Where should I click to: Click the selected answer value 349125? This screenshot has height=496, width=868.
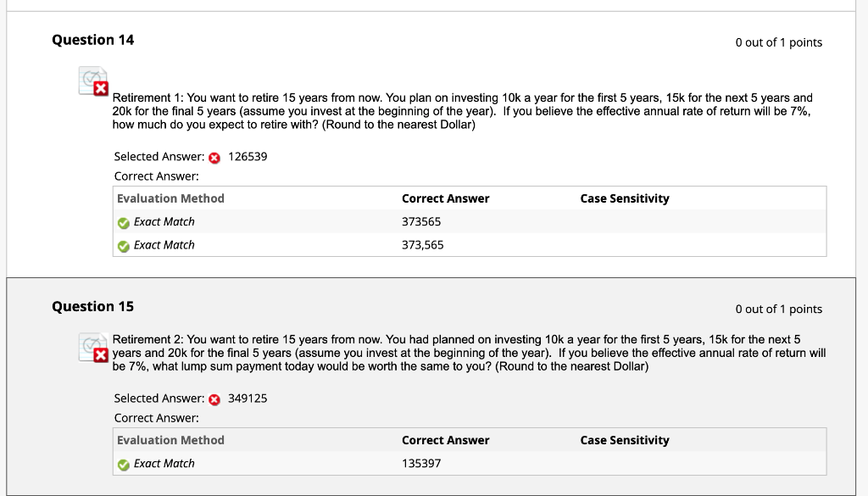click(248, 398)
